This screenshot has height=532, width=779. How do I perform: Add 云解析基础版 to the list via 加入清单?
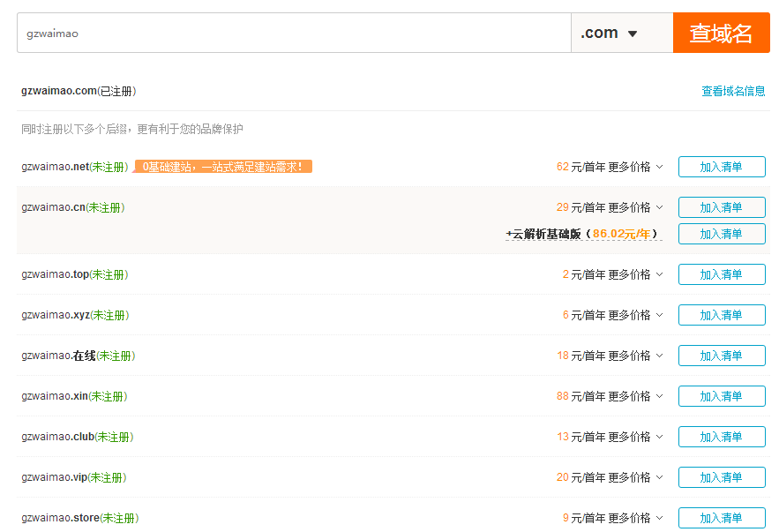[x=721, y=234]
